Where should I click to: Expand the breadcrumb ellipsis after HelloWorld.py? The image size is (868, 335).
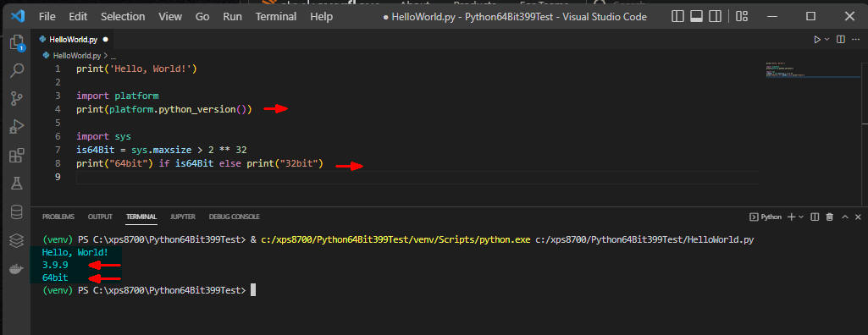(113, 56)
